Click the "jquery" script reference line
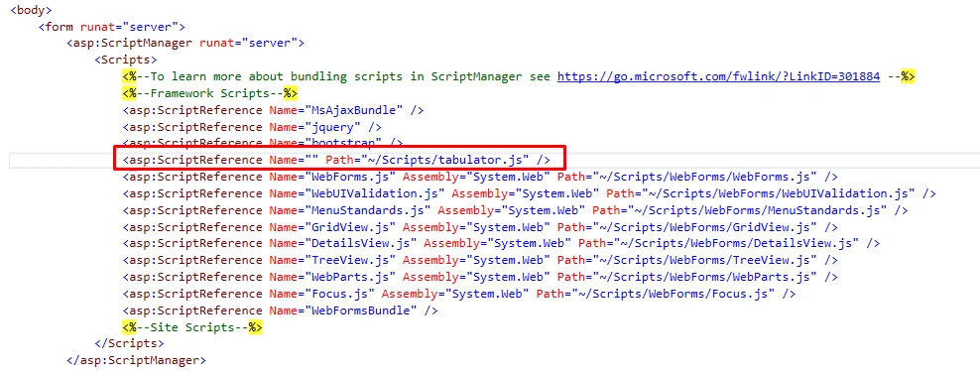This screenshot has width=980, height=371. 252,127
